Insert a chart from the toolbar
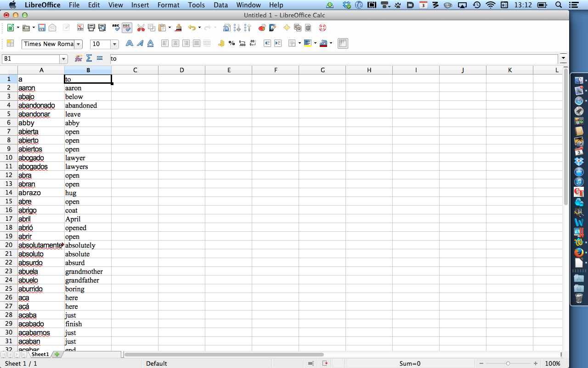Screen dimensions: 588x368 click(x=262, y=28)
